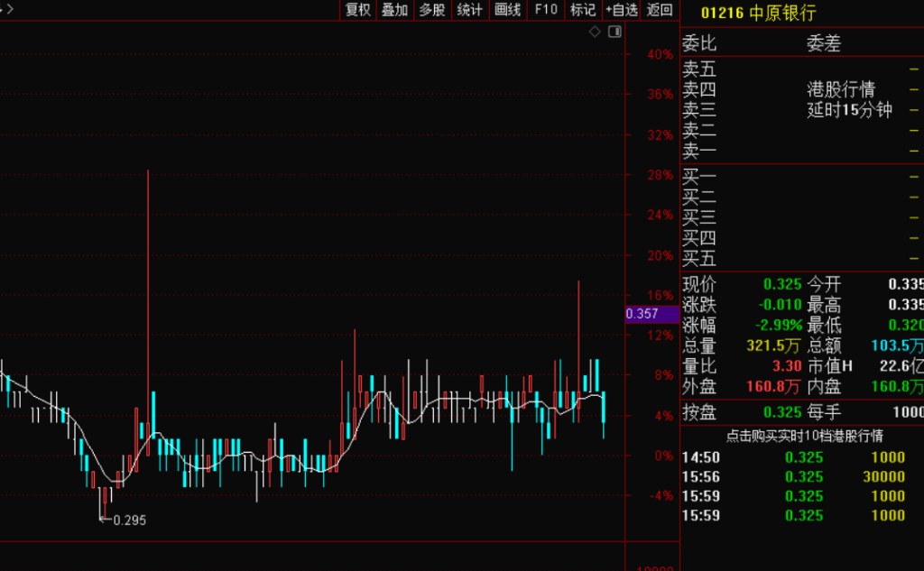Click the purple 0.357 price marker

point(651,314)
